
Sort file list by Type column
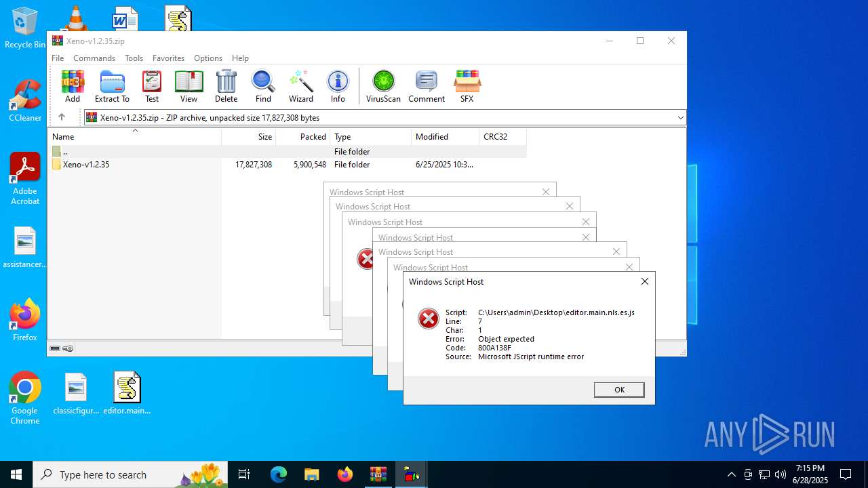(371, 136)
